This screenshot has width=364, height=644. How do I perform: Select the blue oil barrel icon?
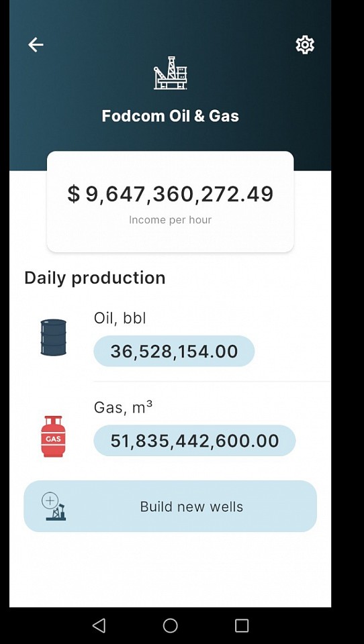54,337
